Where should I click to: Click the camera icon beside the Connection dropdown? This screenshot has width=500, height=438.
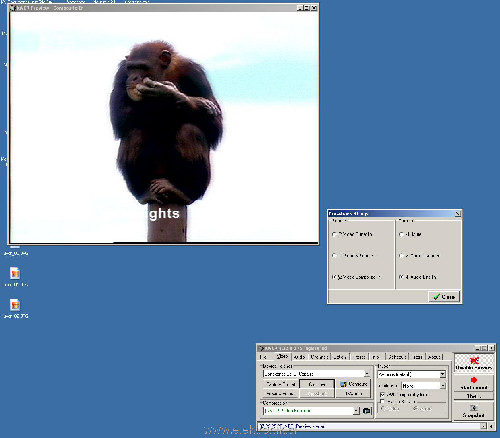tap(366, 411)
